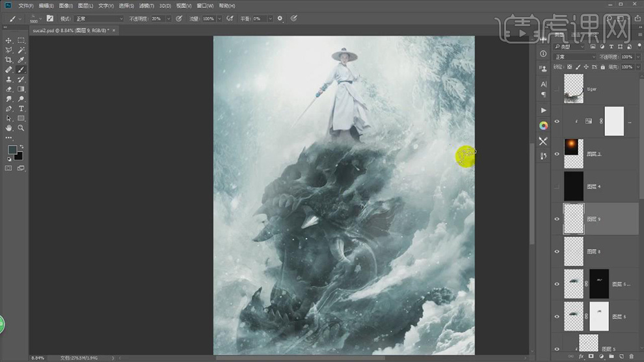This screenshot has height=362, width=644.
Task: Show the hidden 图层 4 layer
Action: point(557,187)
